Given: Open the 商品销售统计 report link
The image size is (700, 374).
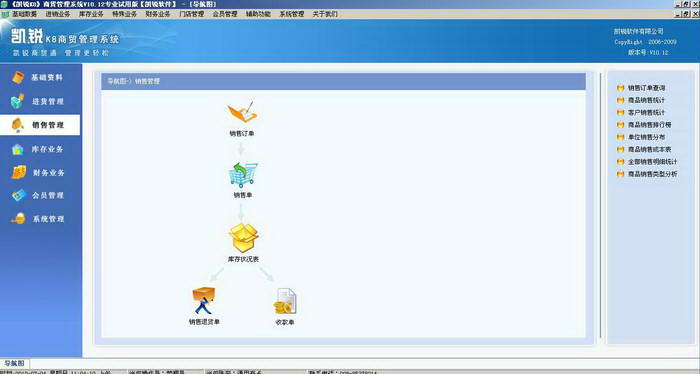Looking at the screenshot, I should (x=646, y=100).
